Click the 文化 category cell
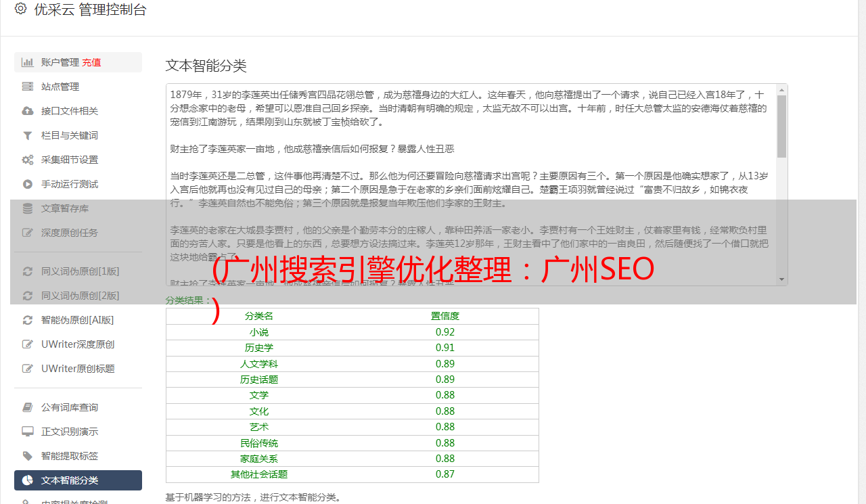Screen dimensions: 866x504 (x=259, y=411)
